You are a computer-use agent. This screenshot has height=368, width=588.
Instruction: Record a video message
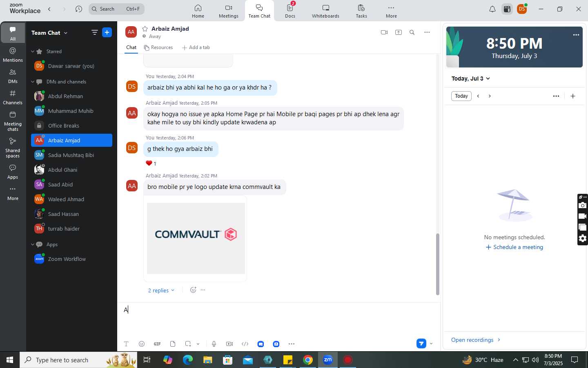(x=229, y=344)
